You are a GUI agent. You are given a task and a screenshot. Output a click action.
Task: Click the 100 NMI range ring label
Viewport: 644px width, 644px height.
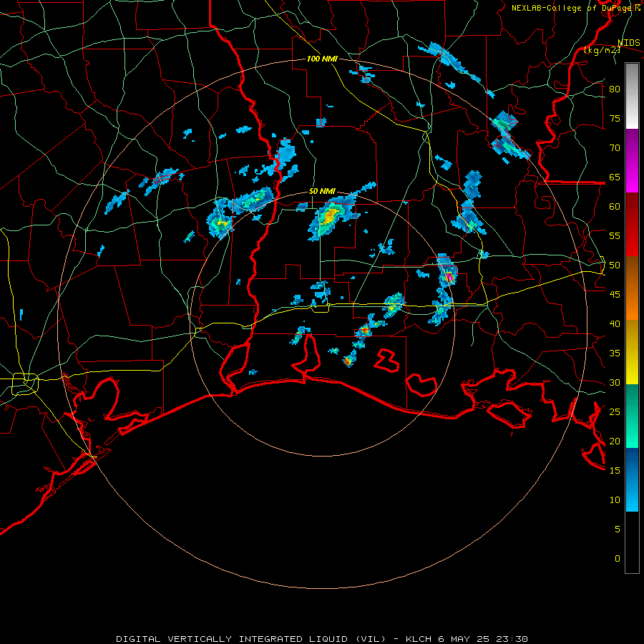(322, 59)
